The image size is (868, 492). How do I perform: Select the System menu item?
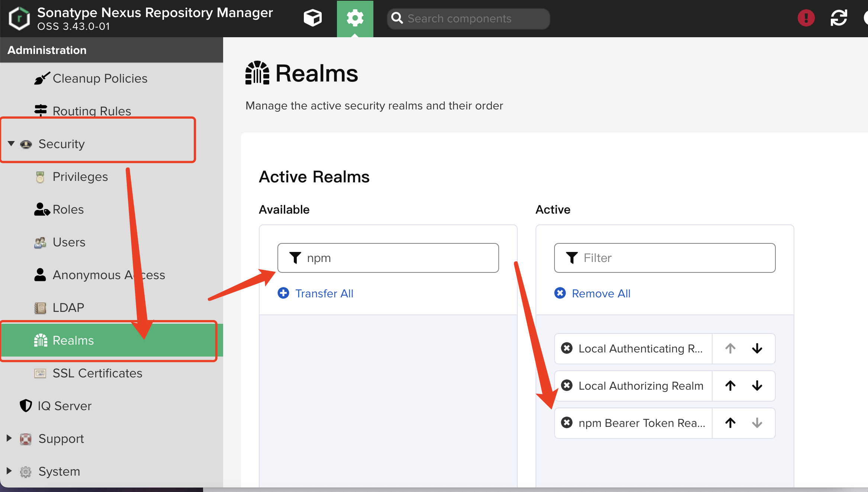(60, 472)
